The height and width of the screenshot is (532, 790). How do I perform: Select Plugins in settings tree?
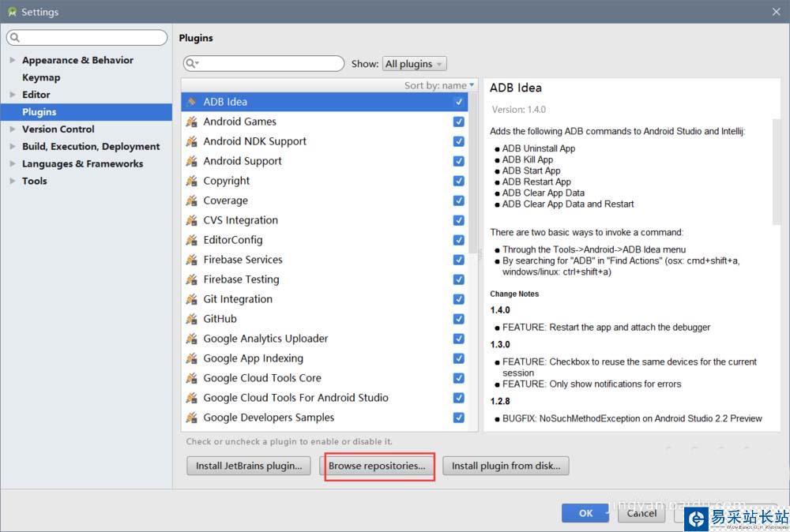tap(85, 112)
